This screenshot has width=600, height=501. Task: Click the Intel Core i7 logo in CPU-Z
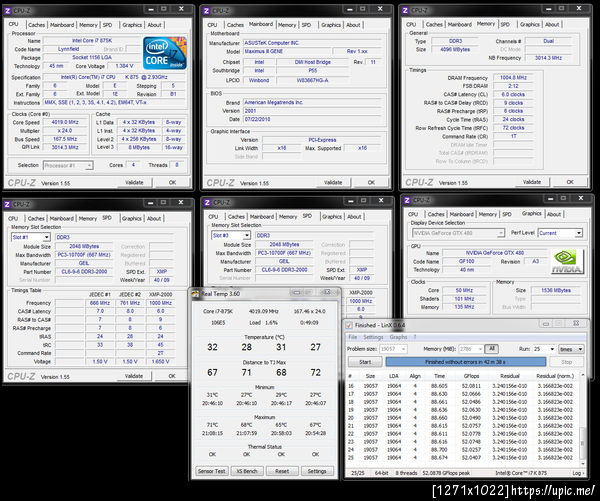(x=165, y=53)
